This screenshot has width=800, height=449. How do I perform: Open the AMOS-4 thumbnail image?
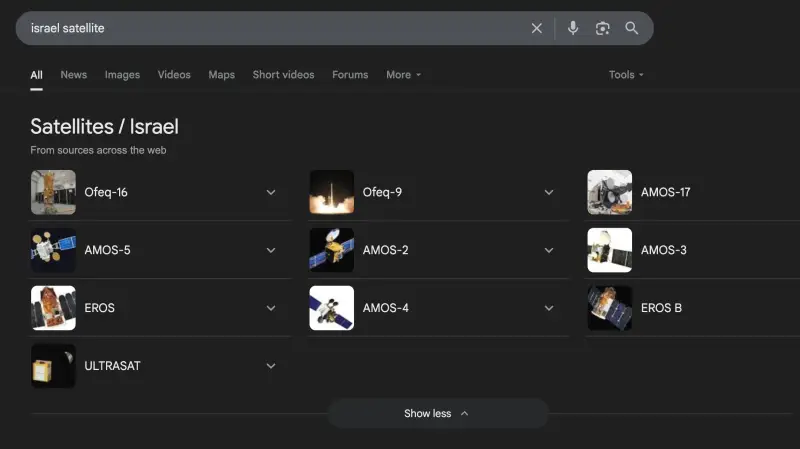point(332,308)
